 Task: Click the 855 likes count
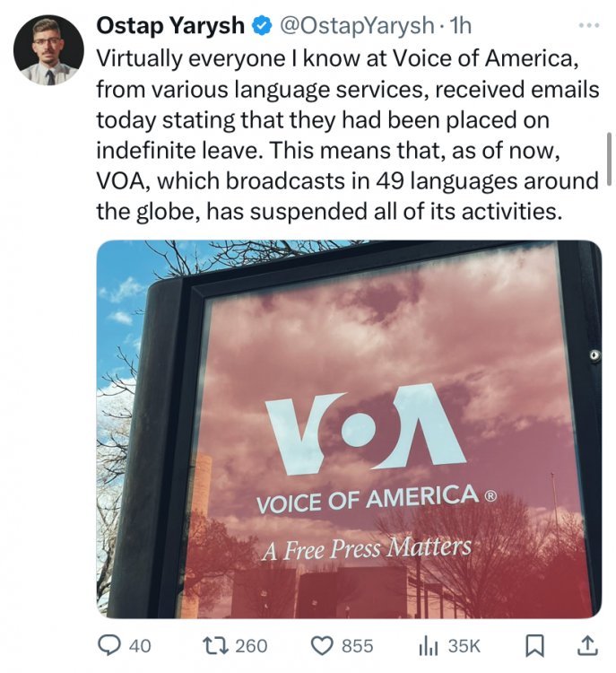[x=357, y=646]
